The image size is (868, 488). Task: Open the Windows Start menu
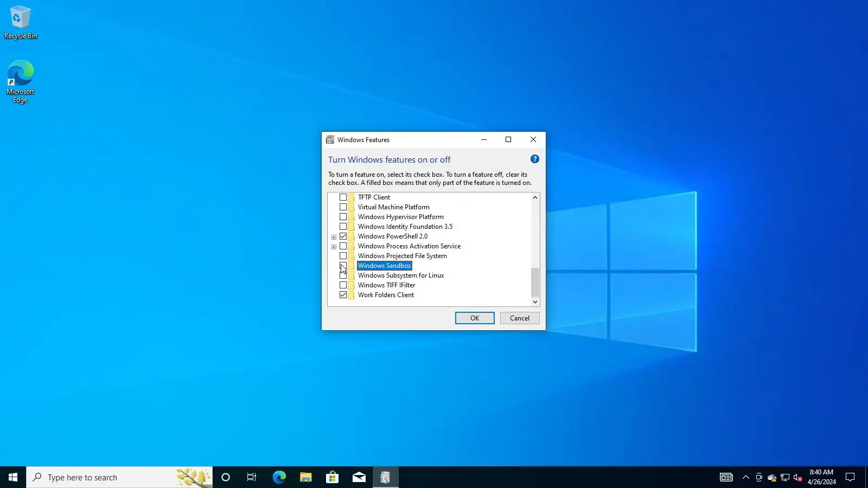point(13,477)
